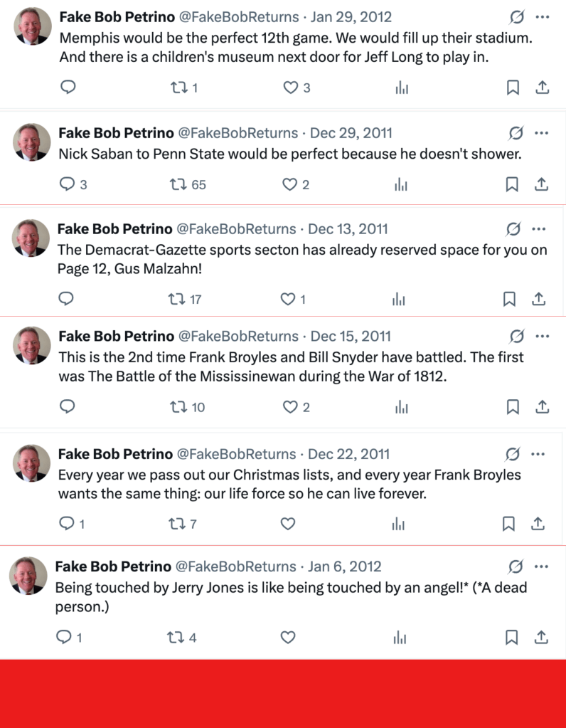Retweet the Nick Saban Penn State tweet
Screen dimensions: 566x728
(178, 184)
